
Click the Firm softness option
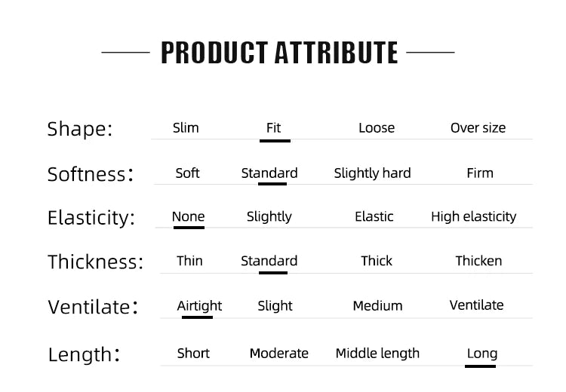(x=479, y=173)
